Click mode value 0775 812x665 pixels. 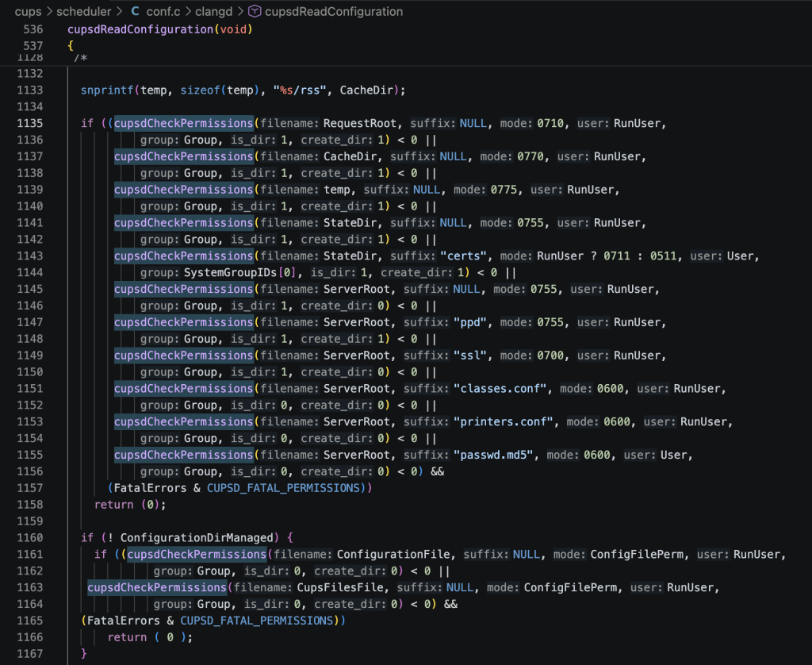(504, 190)
